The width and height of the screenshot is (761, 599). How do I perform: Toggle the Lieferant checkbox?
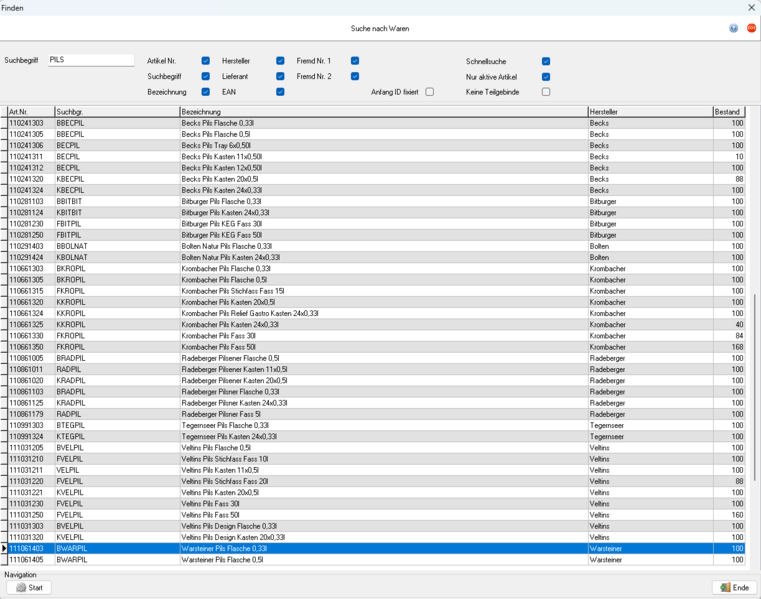pyautogui.click(x=280, y=76)
